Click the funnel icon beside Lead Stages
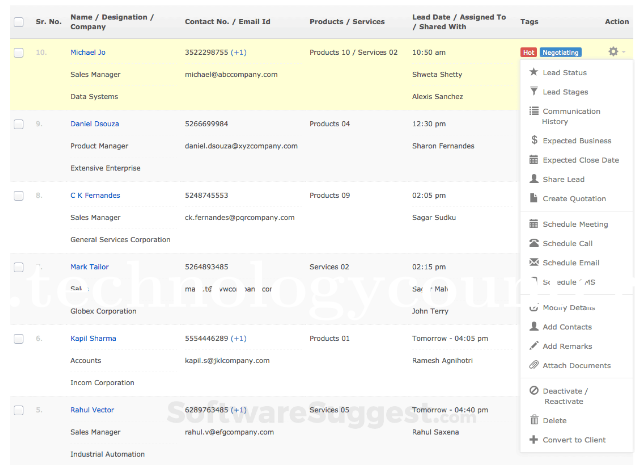The image size is (635, 465). (534, 91)
